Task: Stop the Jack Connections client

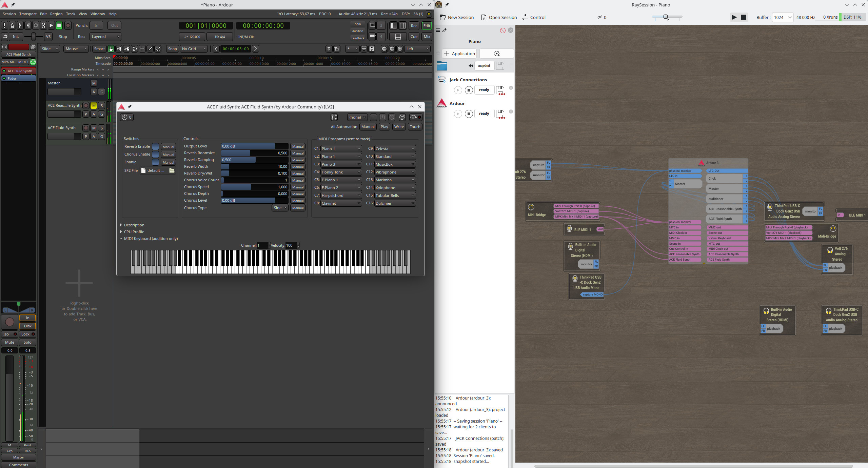Action: (x=469, y=90)
